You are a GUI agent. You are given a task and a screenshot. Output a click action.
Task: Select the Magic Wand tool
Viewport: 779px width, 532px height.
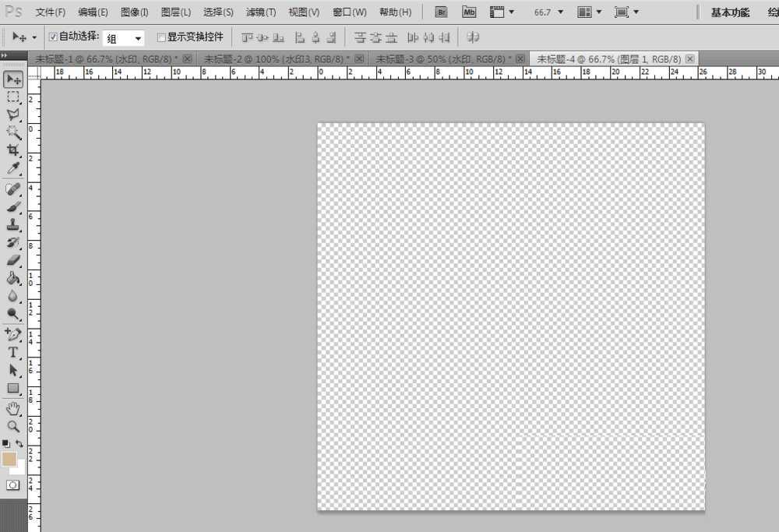point(13,132)
